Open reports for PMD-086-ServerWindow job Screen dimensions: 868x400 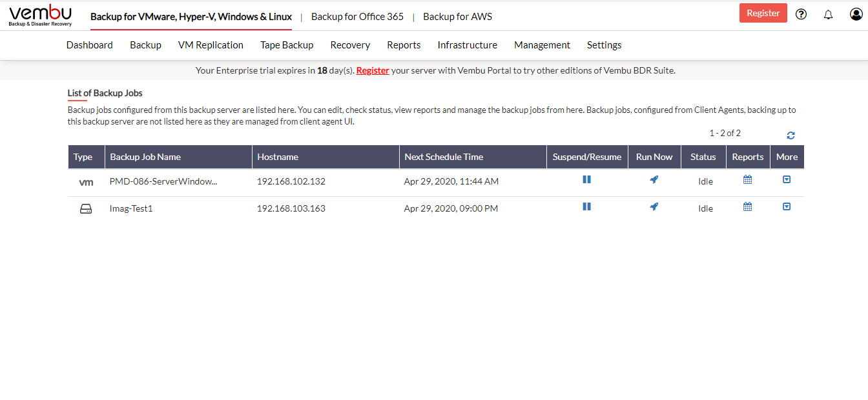click(x=748, y=180)
